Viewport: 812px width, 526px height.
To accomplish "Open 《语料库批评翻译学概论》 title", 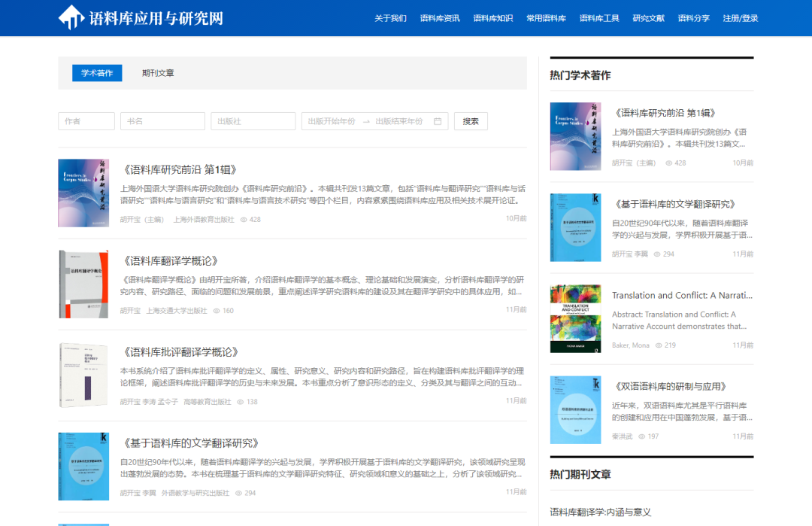I will coord(180,352).
